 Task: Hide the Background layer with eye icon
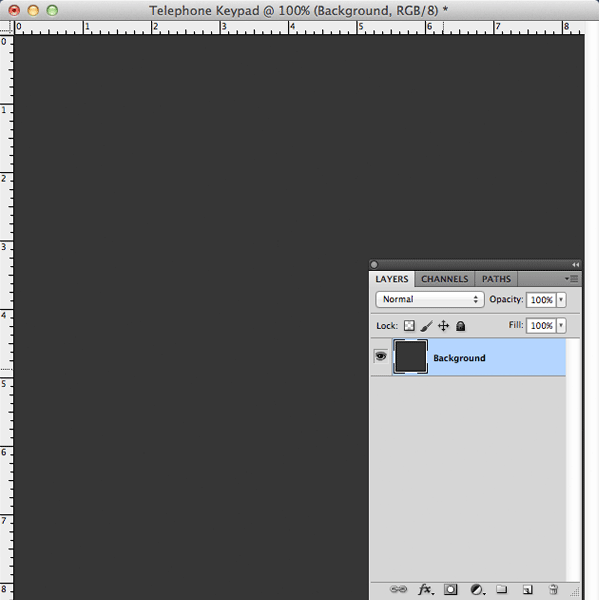380,356
